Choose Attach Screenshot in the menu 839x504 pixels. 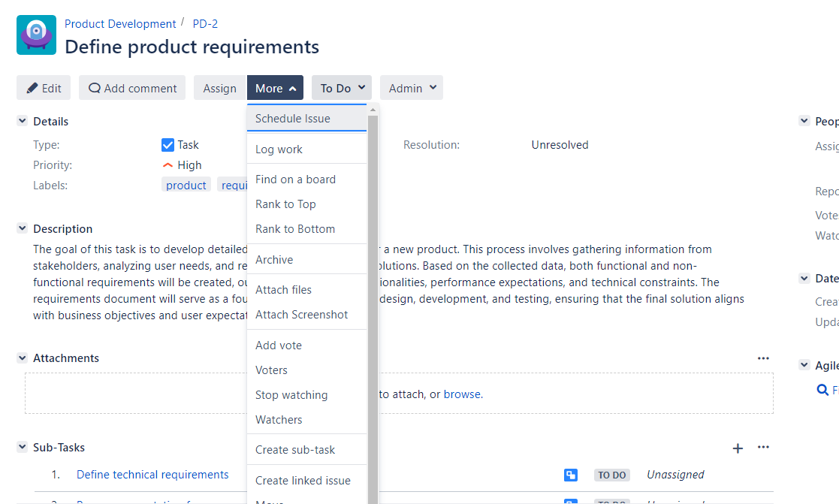[301, 315]
